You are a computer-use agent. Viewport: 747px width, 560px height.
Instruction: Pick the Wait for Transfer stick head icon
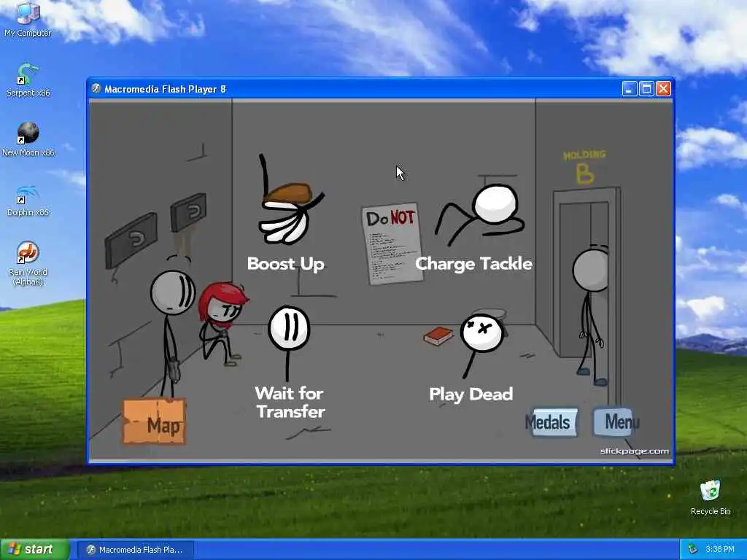pyautogui.click(x=289, y=342)
